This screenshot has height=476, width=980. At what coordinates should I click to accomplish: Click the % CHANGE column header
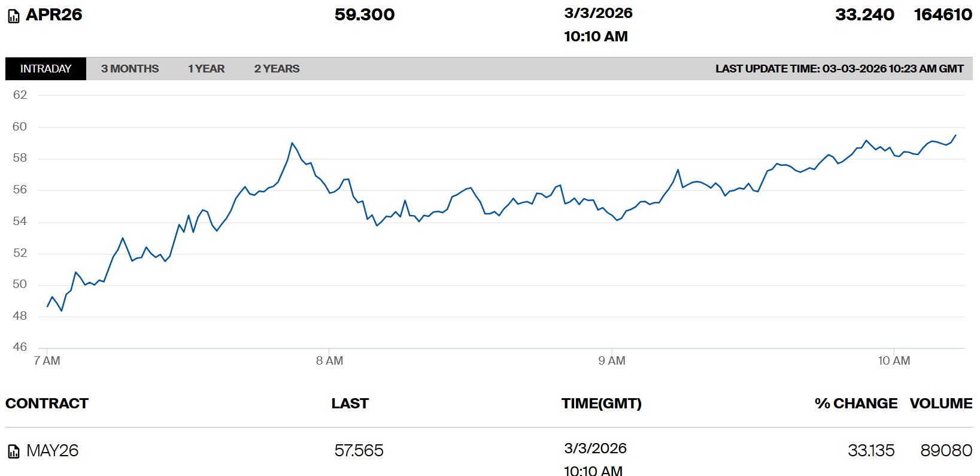tap(855, 404)
